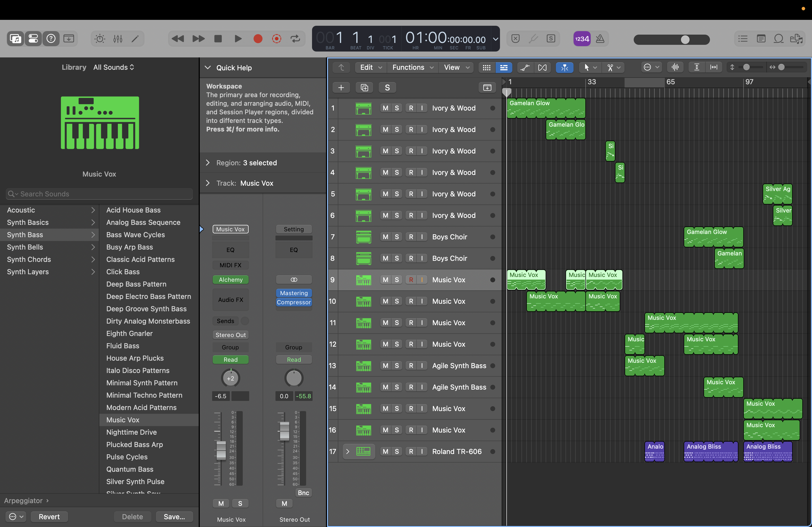Expand Roland TR-606 track stack arrow
The height and width of the screenshot is (527, 812).
pyautogui.click(x=348, y=451)
